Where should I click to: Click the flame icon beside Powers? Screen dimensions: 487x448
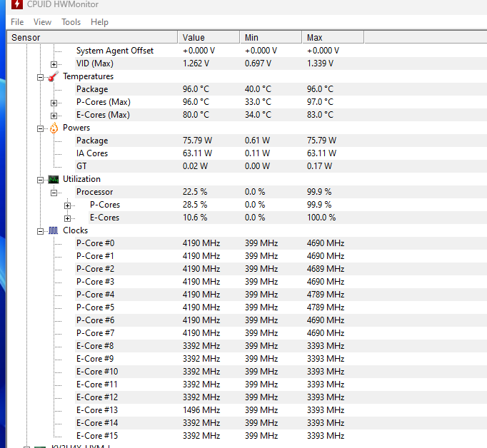[x=54, y=128]
